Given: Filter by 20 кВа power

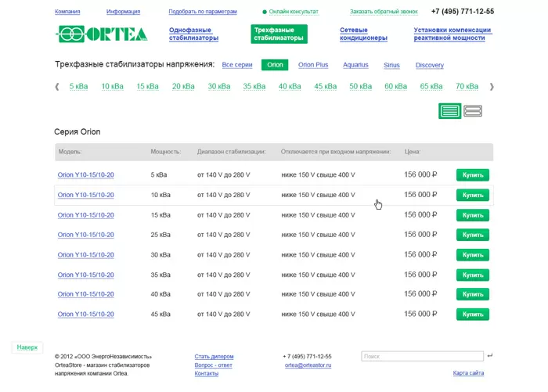Looking at the screenshot, I should (x=183, y=86).
